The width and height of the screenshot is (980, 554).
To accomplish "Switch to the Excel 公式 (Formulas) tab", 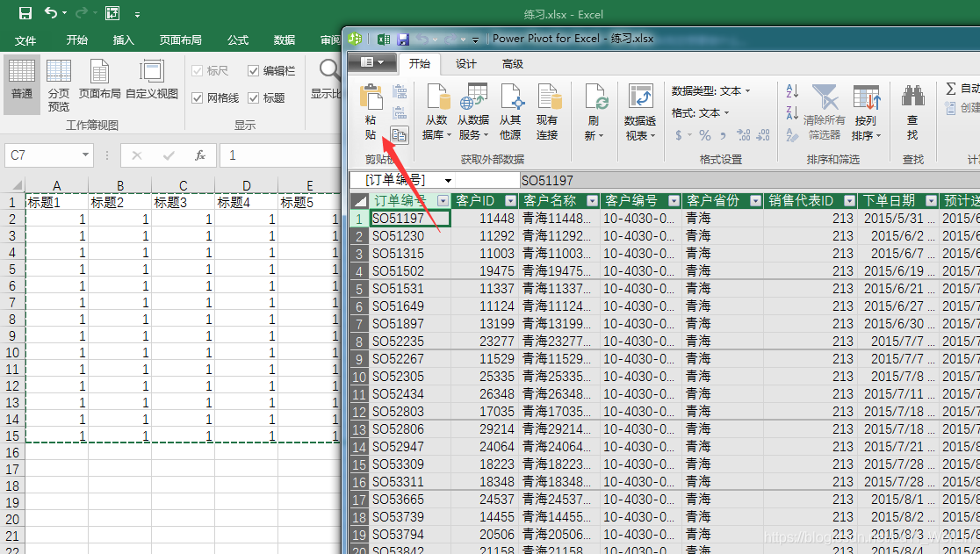I will (x=237, y=40).
